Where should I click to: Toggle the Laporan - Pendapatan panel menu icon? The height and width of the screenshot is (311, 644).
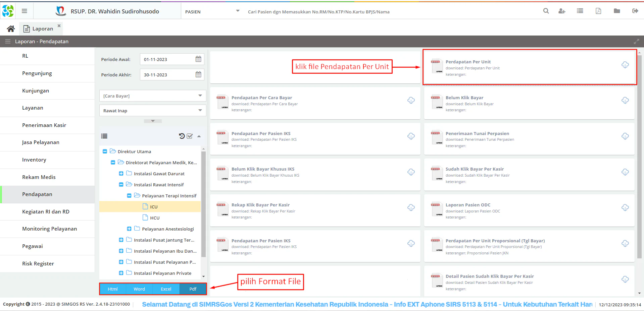coord(8,42)
